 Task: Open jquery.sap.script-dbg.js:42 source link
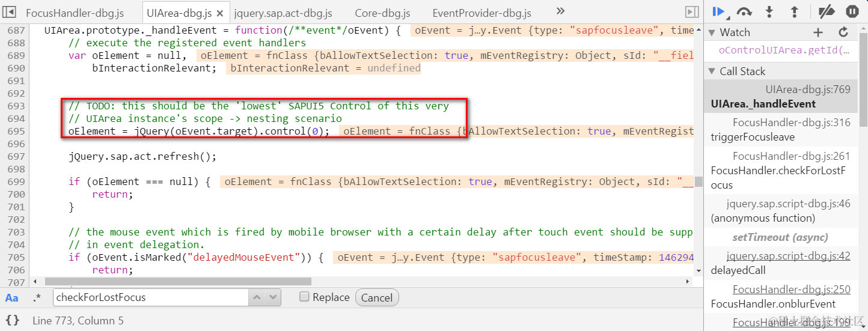[x=788, y=256]
